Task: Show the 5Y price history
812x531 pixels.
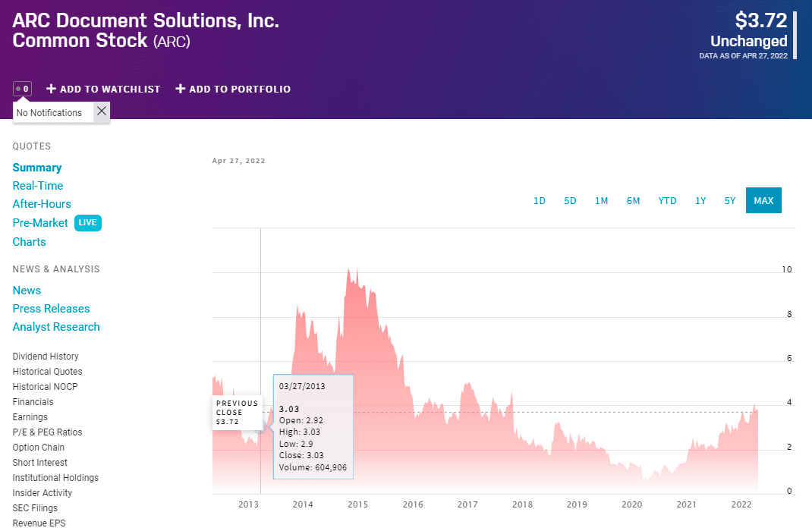Action: coord(730,201)
